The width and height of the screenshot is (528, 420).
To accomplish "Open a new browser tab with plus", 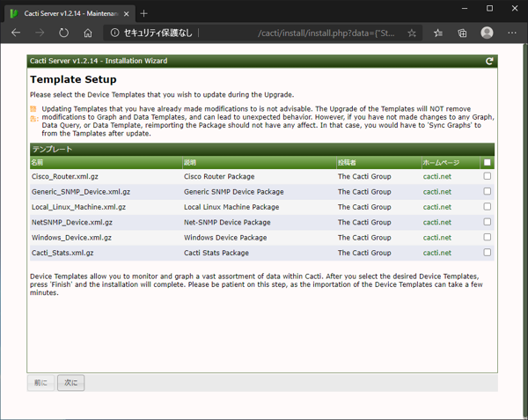I will point(143,13).
